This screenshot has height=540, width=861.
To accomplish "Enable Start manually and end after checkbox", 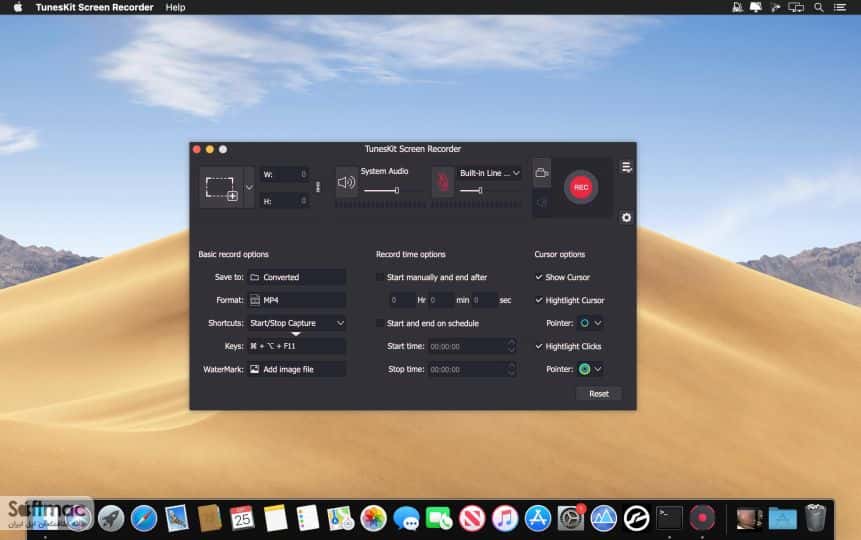I will (x=379, y=277).
